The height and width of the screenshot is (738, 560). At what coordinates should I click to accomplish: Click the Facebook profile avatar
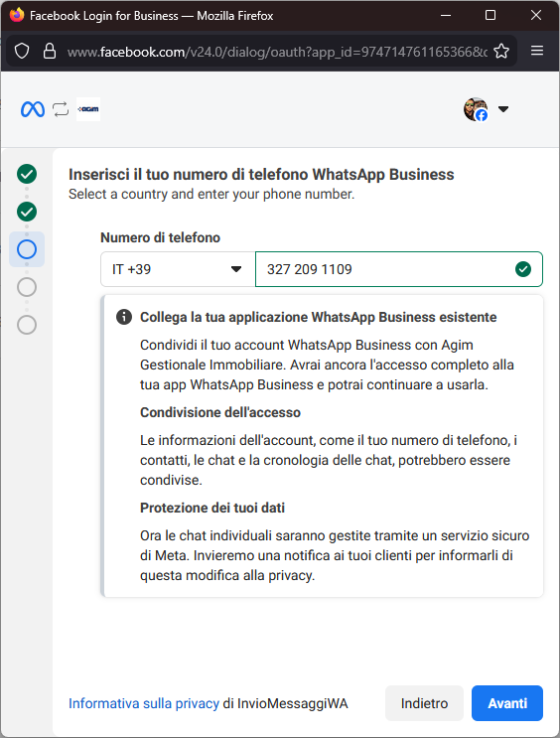click(476, 109)
